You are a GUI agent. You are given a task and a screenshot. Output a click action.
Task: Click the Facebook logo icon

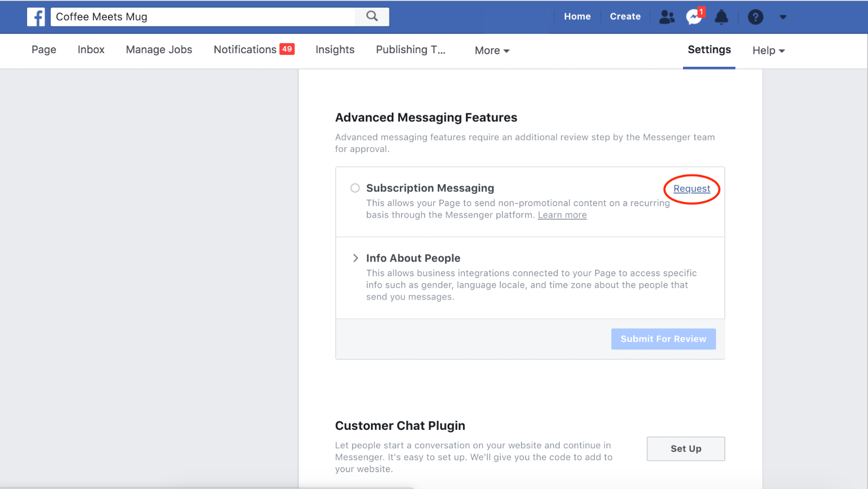(36, 17)
